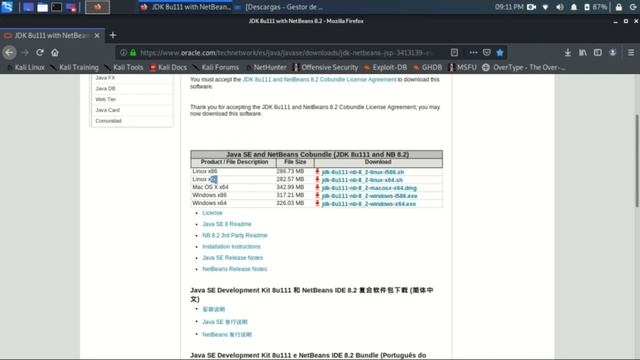Click the page vertical scrollbar thumb

pos(637,161)
